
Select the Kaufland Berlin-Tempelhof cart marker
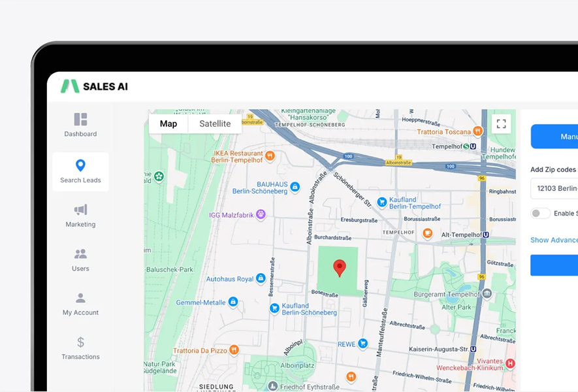point(382,202)
